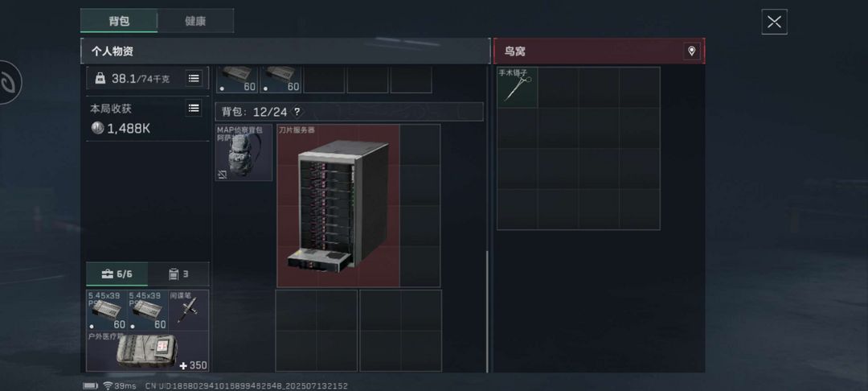Expand the 本局收获 list icon
The height and width of the screenshot is (391, 868).
(x=193, y=108)
